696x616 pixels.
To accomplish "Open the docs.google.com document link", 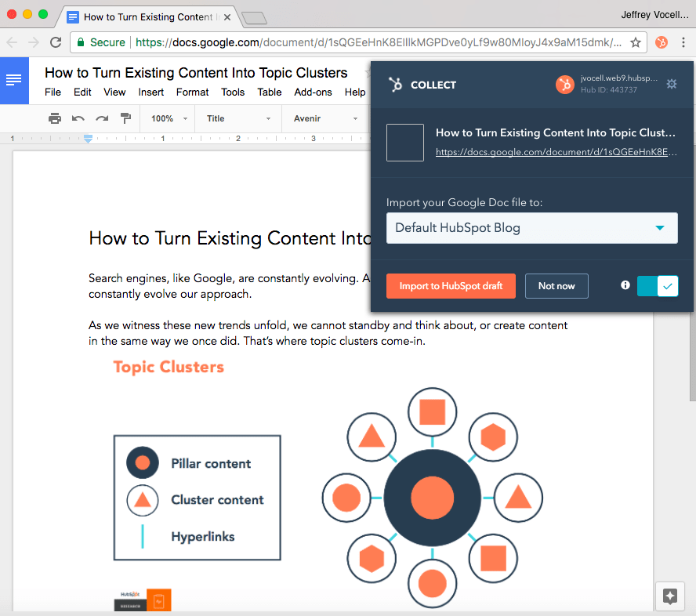I will pyautogui.click(x=556, y=152).
